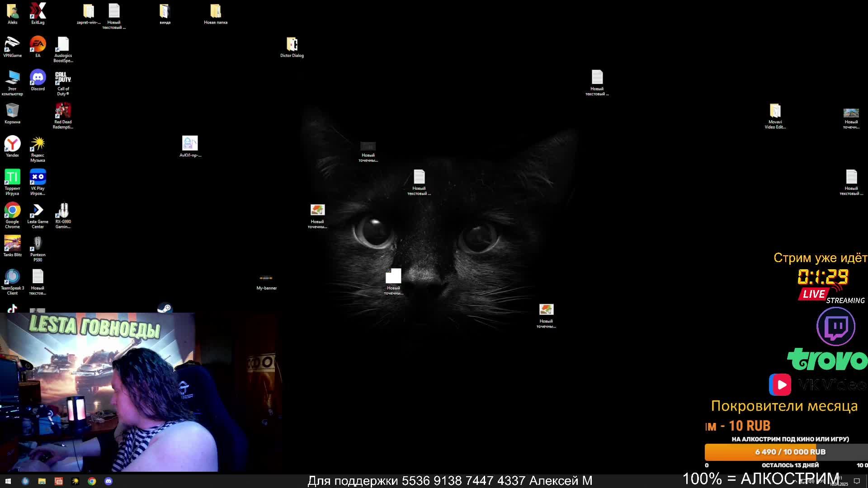868x488 pixels.
Task: Open Yandex browser desktop icon
Action: tap(12, 145)
